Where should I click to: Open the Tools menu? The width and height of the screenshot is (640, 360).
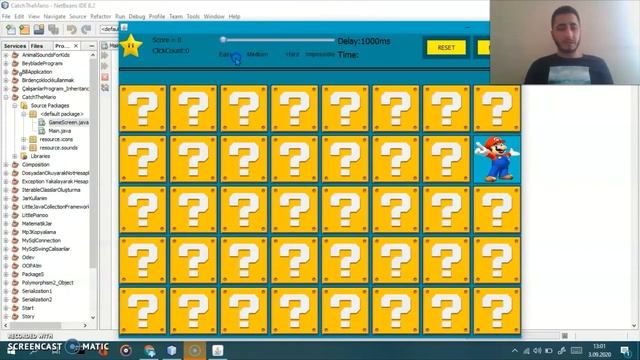coord(193,17)
